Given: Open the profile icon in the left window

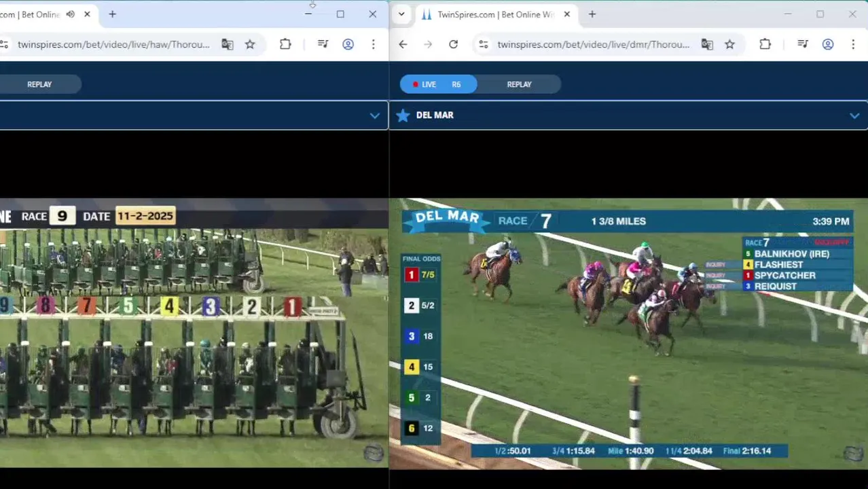Looking at the screenshot, I should [348, 44].
